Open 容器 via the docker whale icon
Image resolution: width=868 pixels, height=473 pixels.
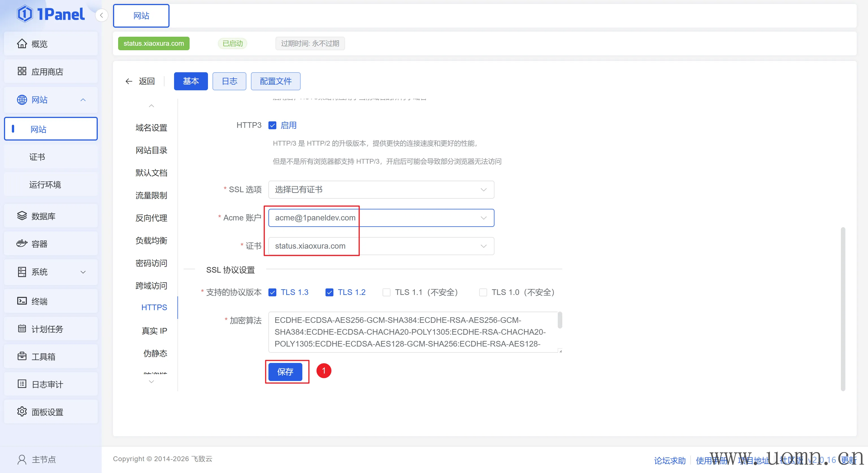click(22, 243)
